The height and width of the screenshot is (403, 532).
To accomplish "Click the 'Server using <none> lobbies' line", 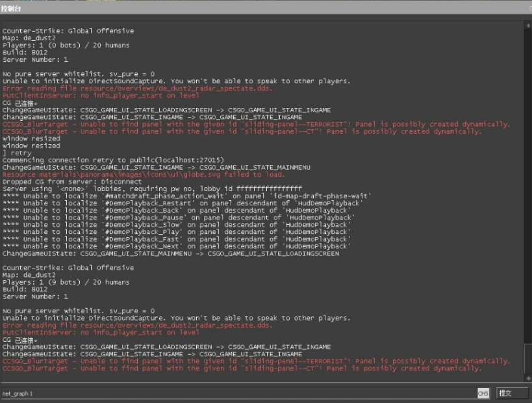I will tap(152, 188).
